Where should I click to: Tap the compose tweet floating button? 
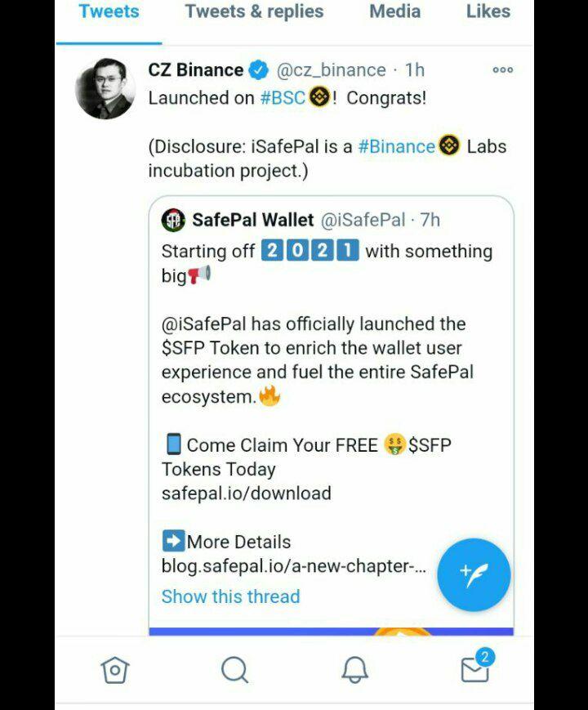[474, 575]
